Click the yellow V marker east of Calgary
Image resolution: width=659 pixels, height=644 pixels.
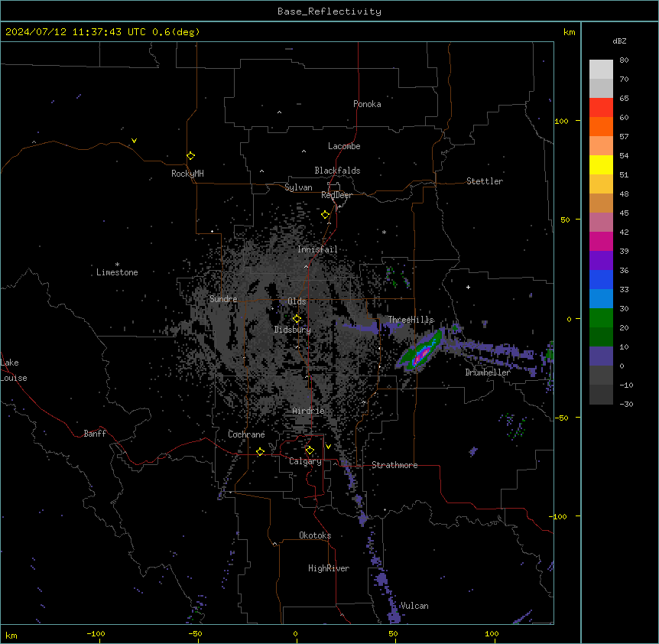click(x=328, y=447)
